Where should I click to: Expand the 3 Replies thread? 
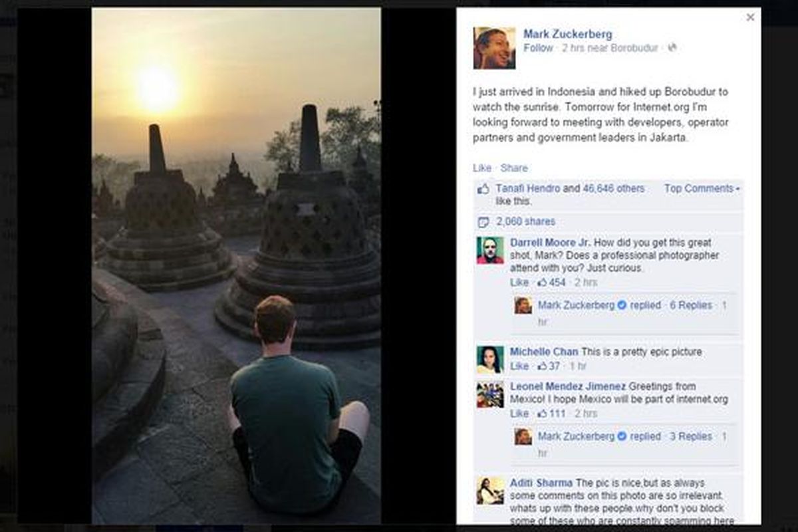tap(690, 437)
